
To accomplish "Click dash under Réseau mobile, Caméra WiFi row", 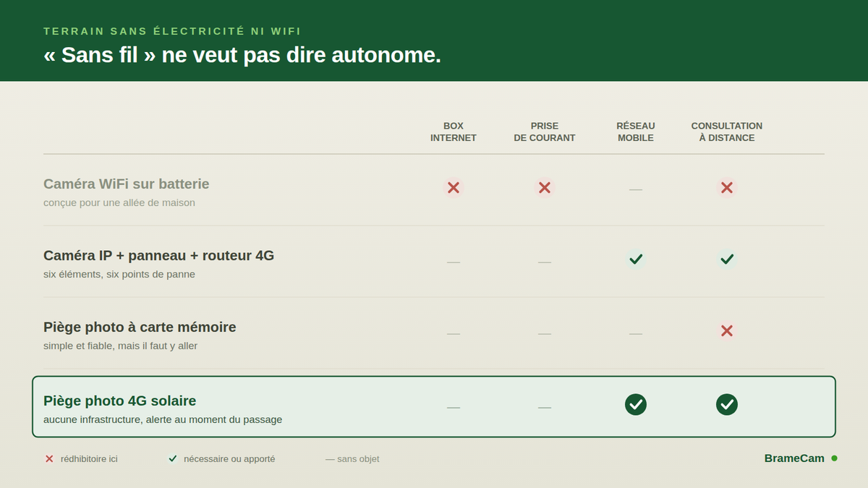I will 636,189.
